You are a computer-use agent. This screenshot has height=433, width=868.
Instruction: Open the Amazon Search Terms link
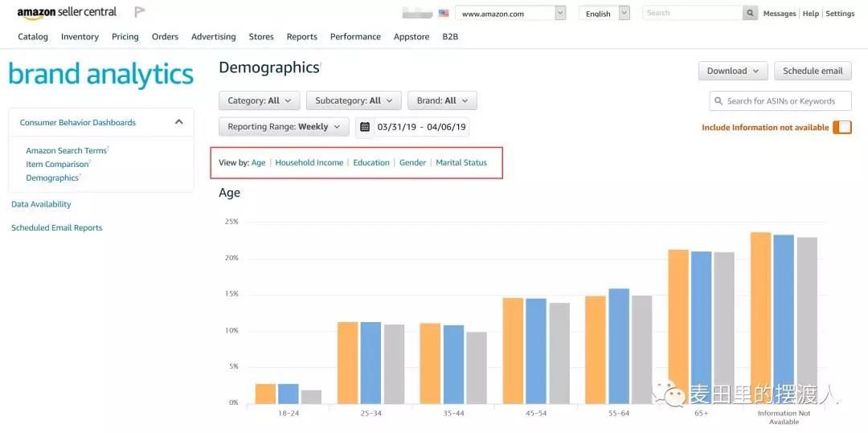pyautogui.click(x=66, y=150)
